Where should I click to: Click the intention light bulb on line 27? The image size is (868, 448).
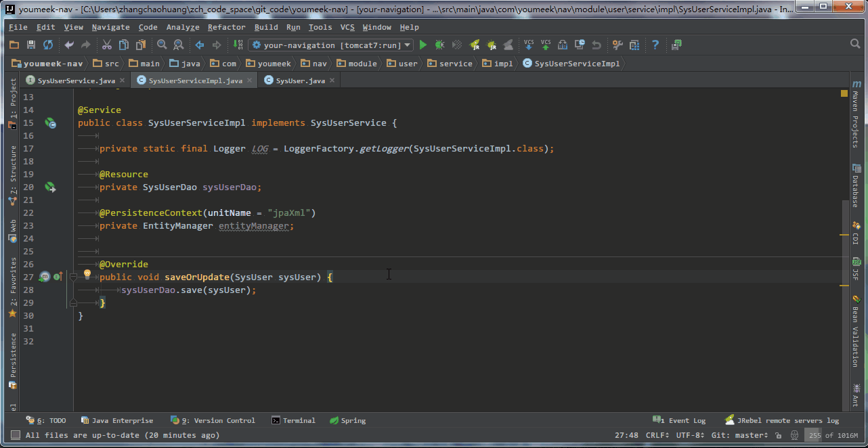point(87,275)
